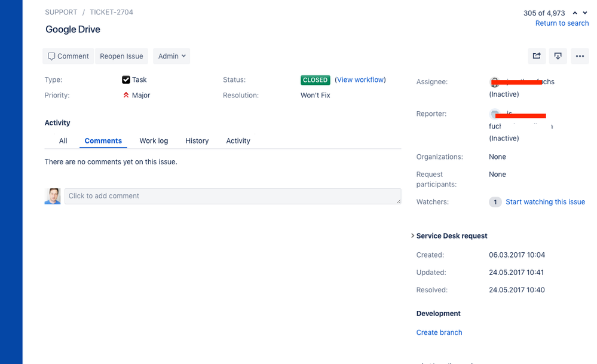Open TICKET-2704 breadcrumb link
The height and width of the screenshot is (364, 597).
[x=111, y=12]
